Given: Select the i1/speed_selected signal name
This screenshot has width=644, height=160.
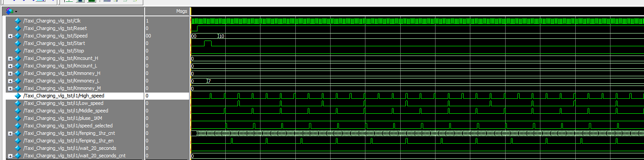Looking at the screenshot, I should click(68, 126).
